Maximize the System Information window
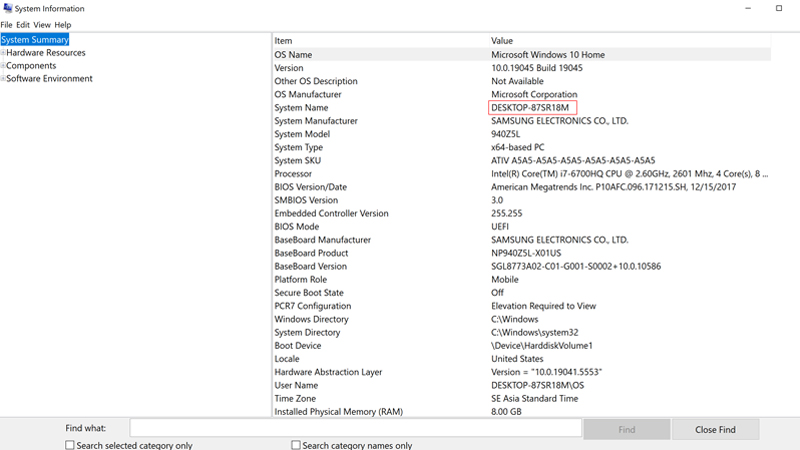 pos(779,8)
